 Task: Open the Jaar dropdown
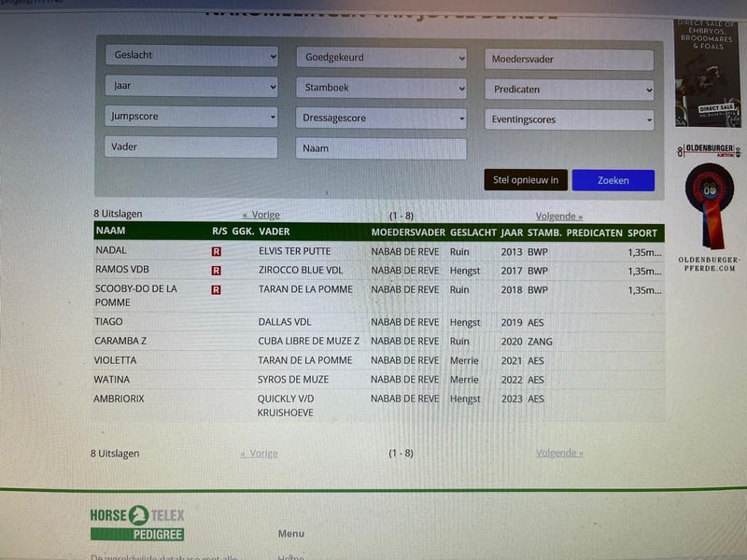191,86
